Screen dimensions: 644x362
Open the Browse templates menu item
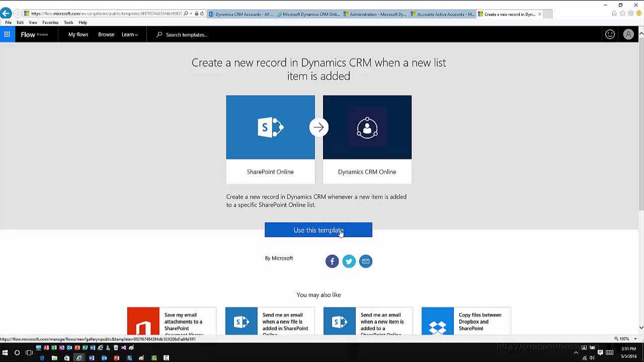click(x=106, y=35)
